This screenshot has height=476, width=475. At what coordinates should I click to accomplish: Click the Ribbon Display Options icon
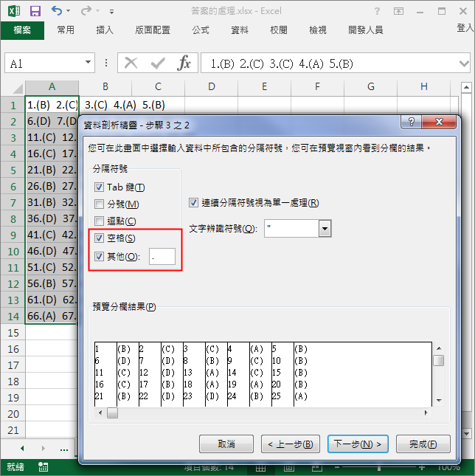pyautogui.click(x=398, y=11)
